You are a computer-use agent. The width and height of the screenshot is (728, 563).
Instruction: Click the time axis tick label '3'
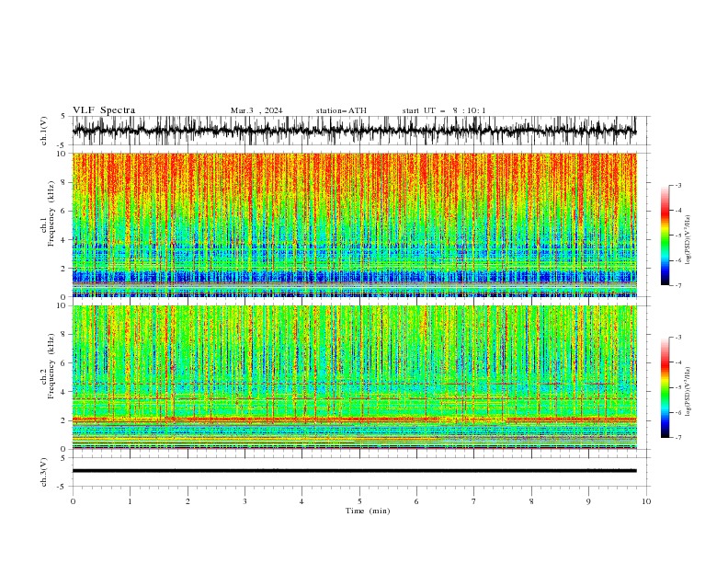[245, 501]
